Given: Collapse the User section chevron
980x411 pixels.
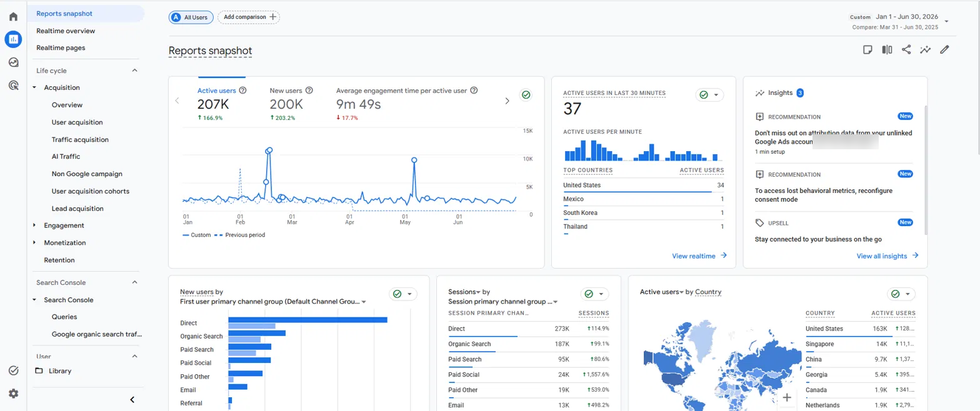Looking at the screenshot, I should coord(134,356).
